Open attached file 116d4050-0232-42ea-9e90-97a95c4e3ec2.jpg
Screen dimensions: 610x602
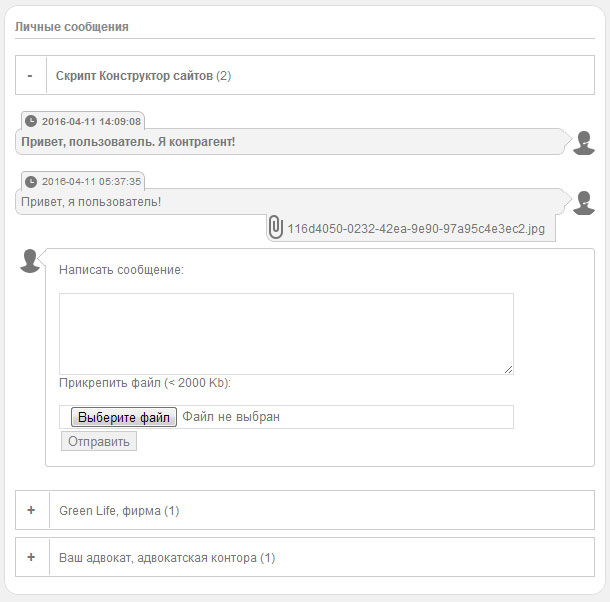pyautogui.click(x=415, y=229)
